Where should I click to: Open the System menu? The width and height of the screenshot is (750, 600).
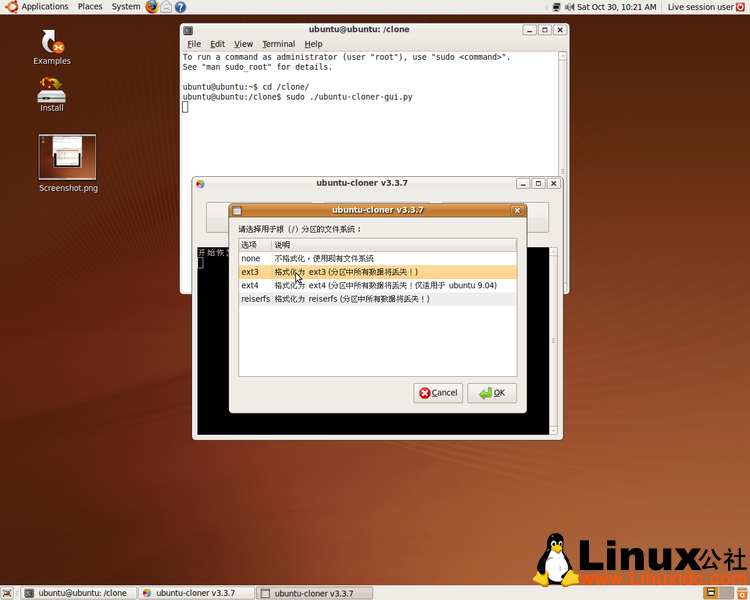pos(126,7)
